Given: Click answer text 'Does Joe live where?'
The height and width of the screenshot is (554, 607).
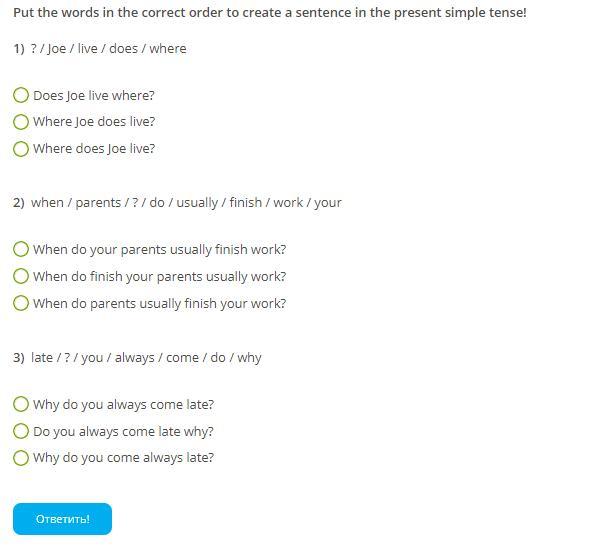Looking at the screenshot, I should click(94, 96).
